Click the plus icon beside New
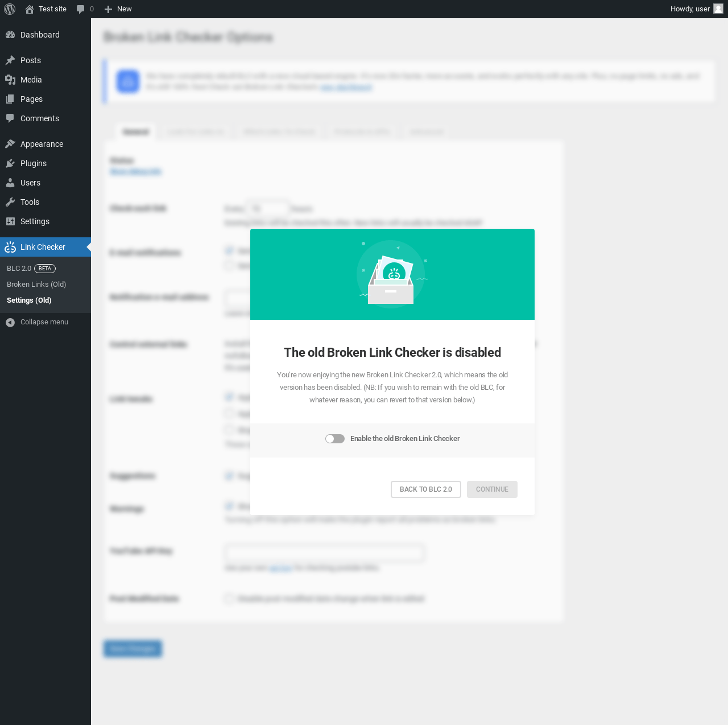728x725 pixels. (x=108, y=9)
